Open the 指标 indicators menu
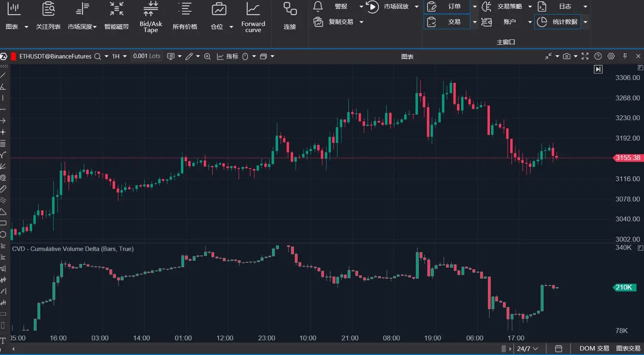Viewport: 644px width, 355px height. (227, 56)
